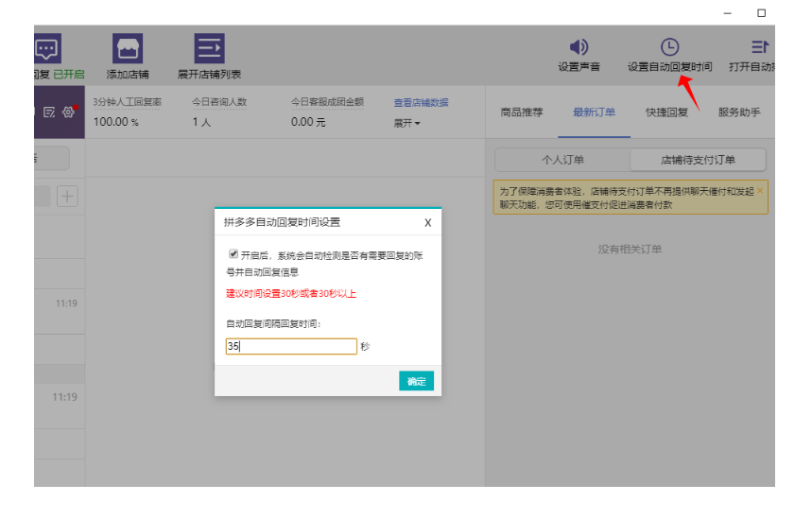
Task: Click the 没有相关订单 message
Action: 630,250
